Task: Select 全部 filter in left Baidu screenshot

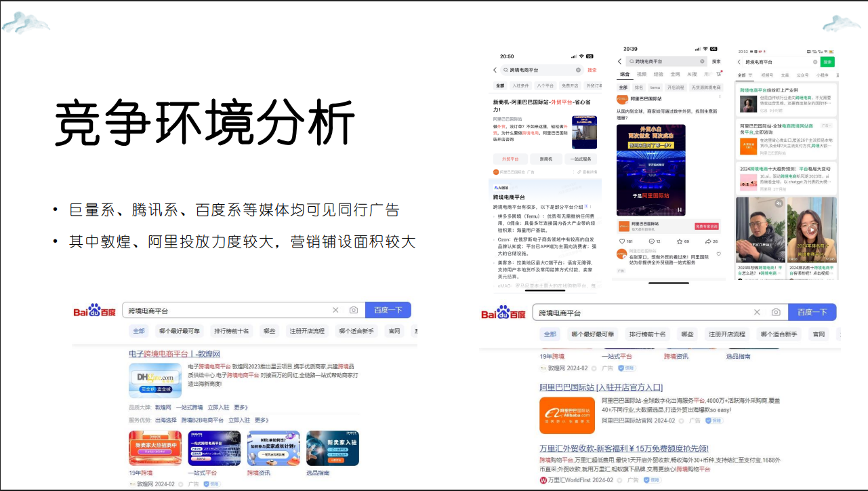Action: [x=139, y=331]
